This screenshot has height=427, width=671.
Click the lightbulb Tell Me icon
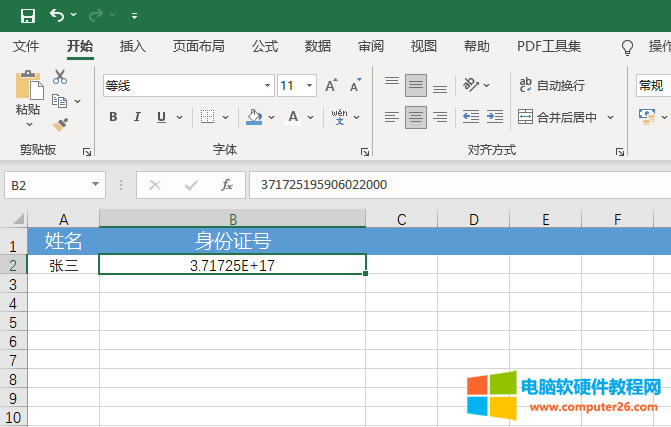coord(627,47)
